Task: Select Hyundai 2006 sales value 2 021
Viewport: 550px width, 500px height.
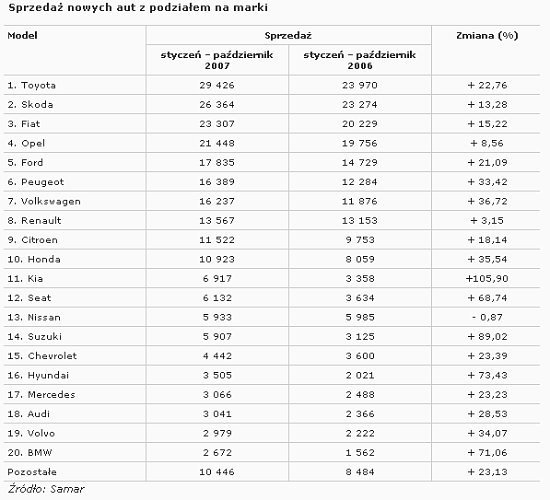Action: (x=360, y=375)
